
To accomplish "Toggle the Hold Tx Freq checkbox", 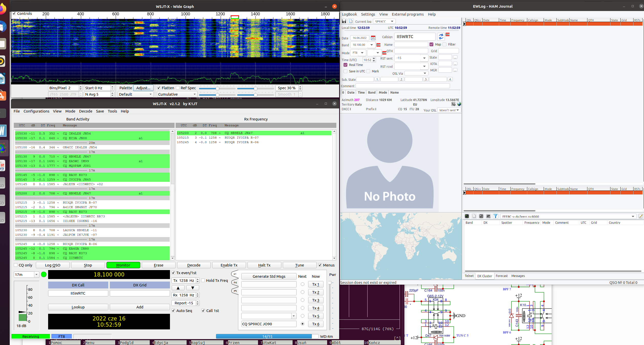I will 203,280.
